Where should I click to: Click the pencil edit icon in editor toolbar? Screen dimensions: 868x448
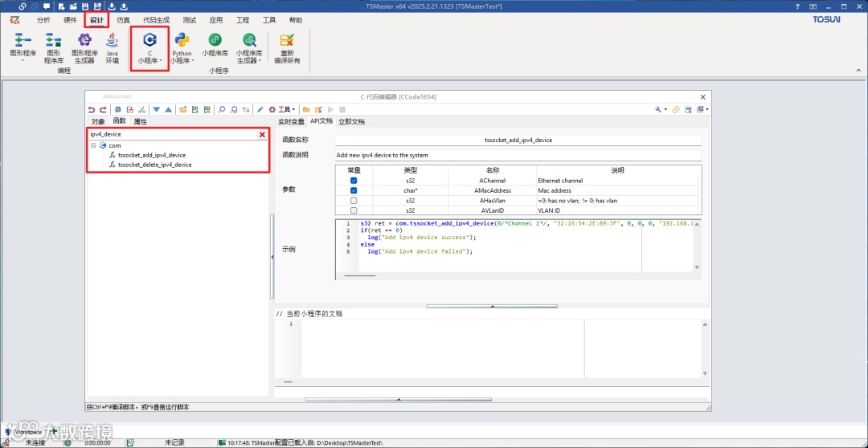[x=260, y=109]
